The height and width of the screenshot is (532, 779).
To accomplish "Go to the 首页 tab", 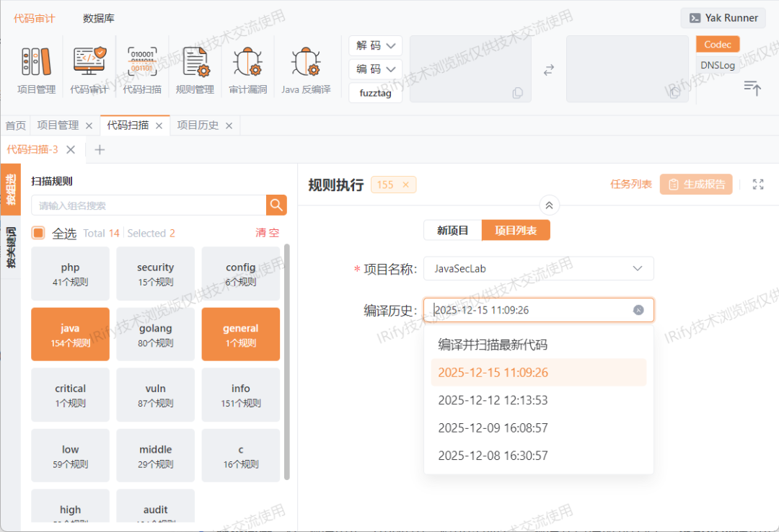I will tap(15, 125).
